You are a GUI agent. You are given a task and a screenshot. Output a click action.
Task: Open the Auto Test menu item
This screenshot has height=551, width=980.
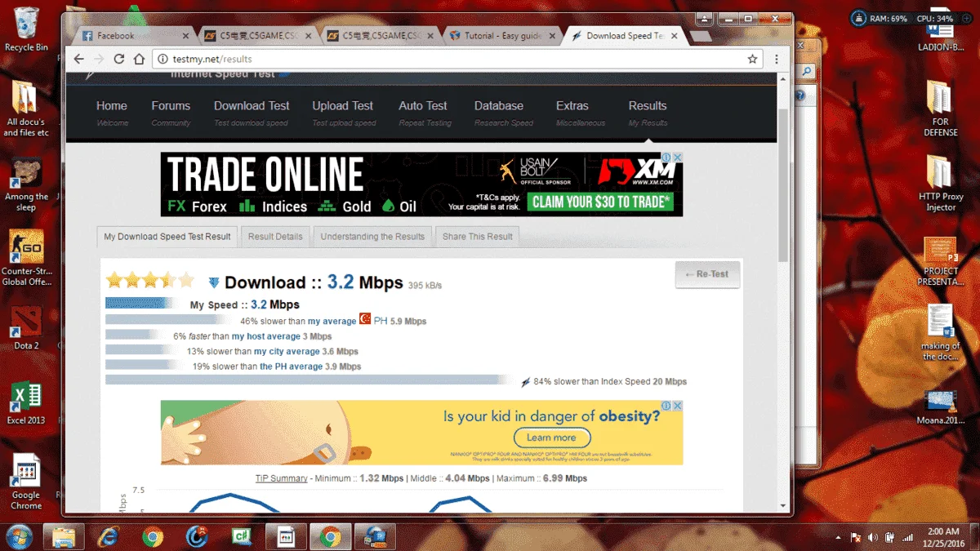pos(423,113)
